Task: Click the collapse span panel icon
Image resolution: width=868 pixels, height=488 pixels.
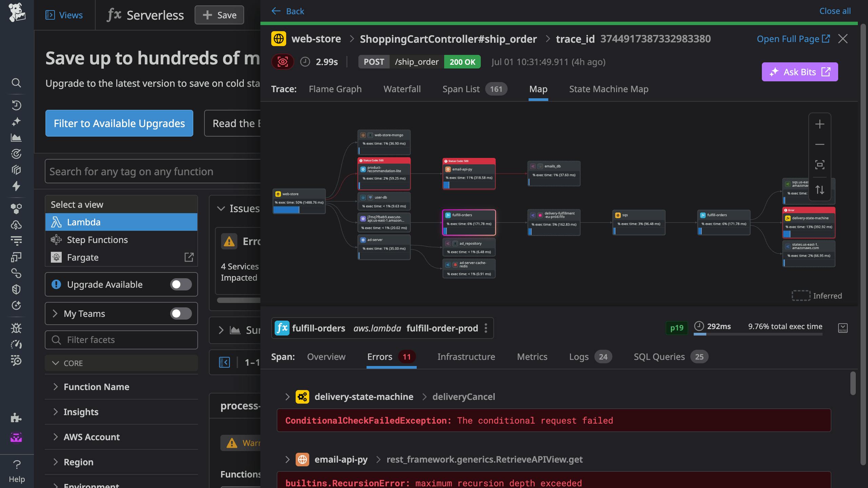Action: coord(843,328)
